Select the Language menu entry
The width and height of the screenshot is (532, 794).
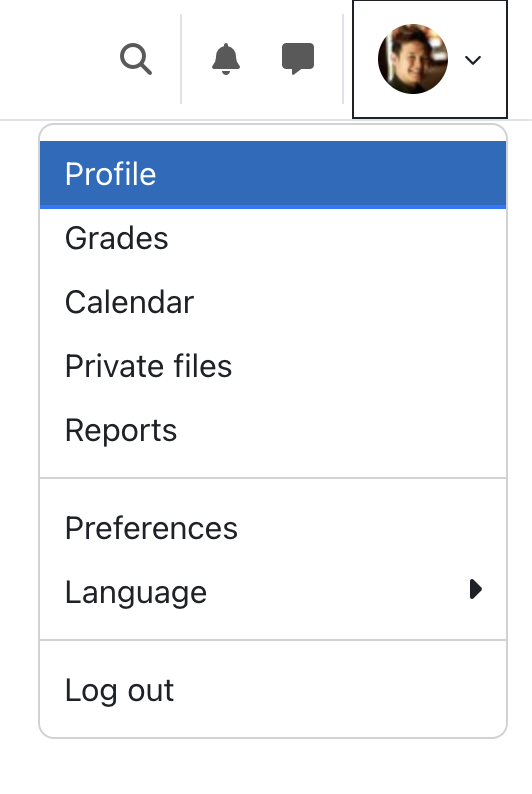(x=273, y=592)
